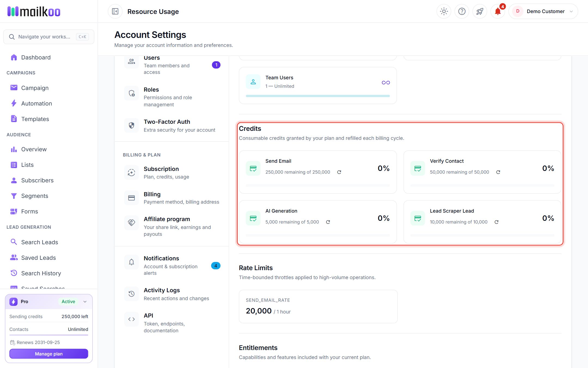The height and width of the screenshot is (368, 588).
Task: Click the Team Users usage bar
Action: tap(318, 96)
